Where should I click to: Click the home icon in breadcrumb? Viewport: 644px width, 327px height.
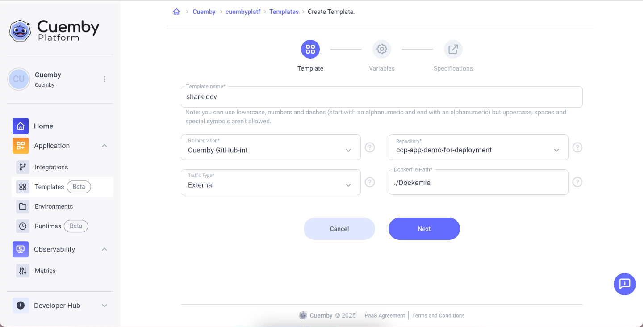tap(176, 12)
